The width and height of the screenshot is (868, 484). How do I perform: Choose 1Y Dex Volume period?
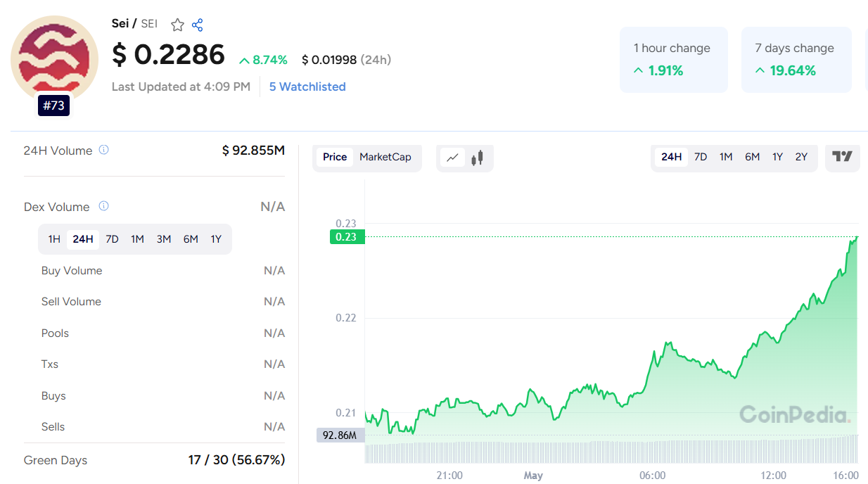tap(216, 239)
